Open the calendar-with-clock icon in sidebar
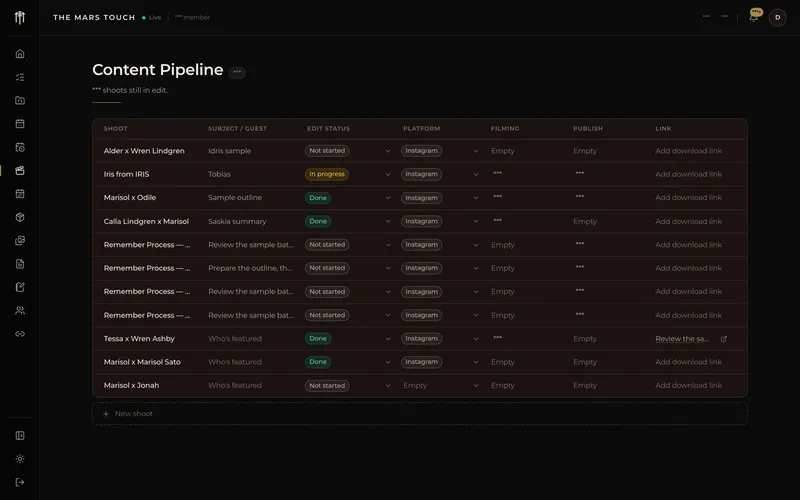 (x=20, y=147)
